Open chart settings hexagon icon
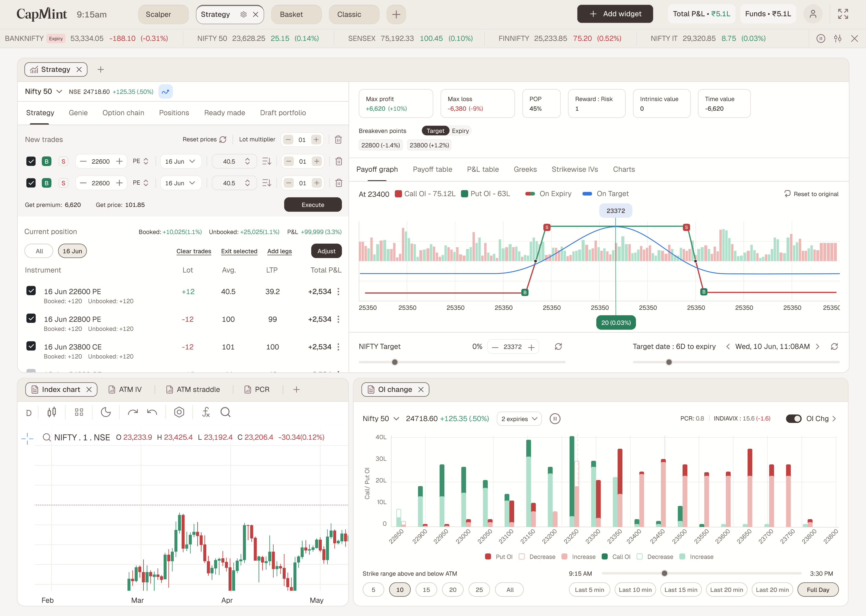Image resolution: width=866 pixels, height=616 pixels. [x=179, y=412]
